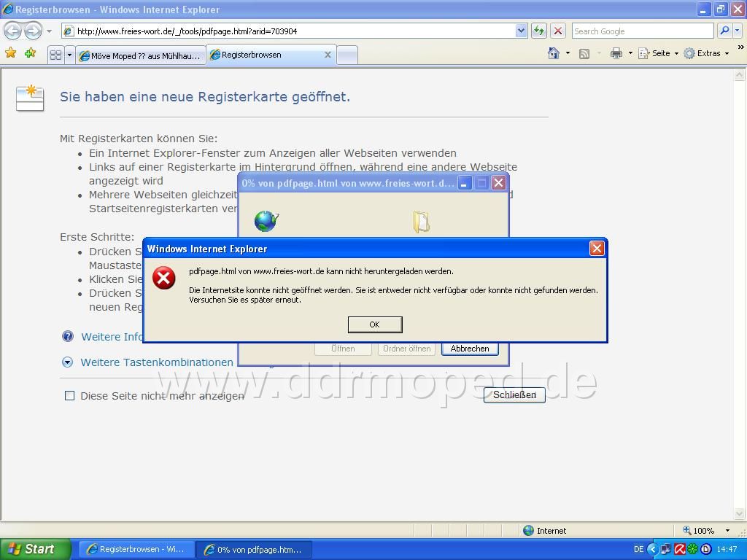
Task: Click the Schließen button on the page
Action: point(514,394)
